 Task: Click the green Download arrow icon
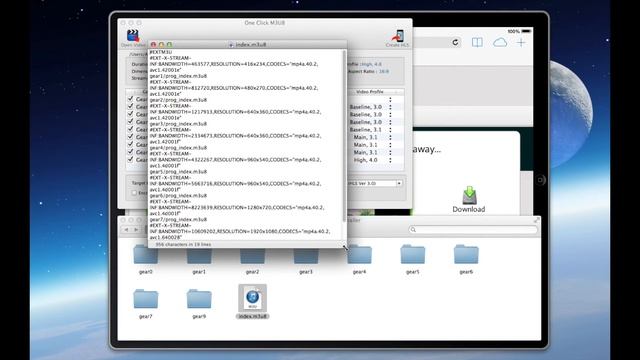coord(469,195)
